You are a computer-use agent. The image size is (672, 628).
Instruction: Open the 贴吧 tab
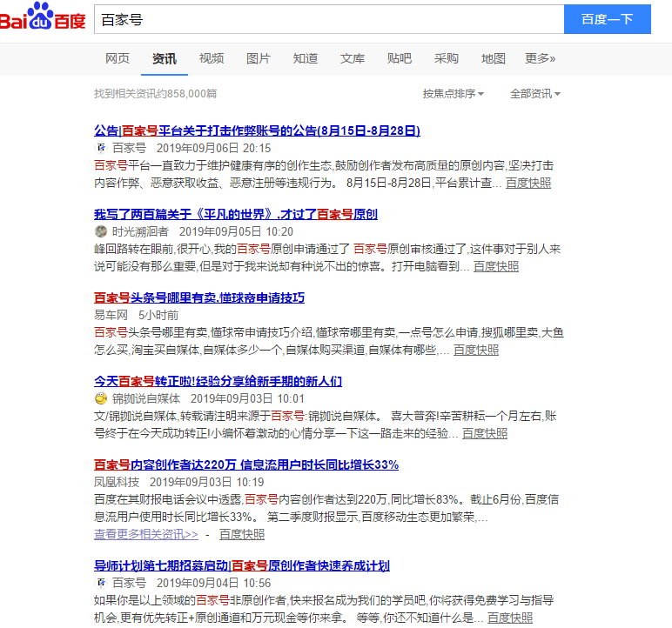[x=399, y=58]
